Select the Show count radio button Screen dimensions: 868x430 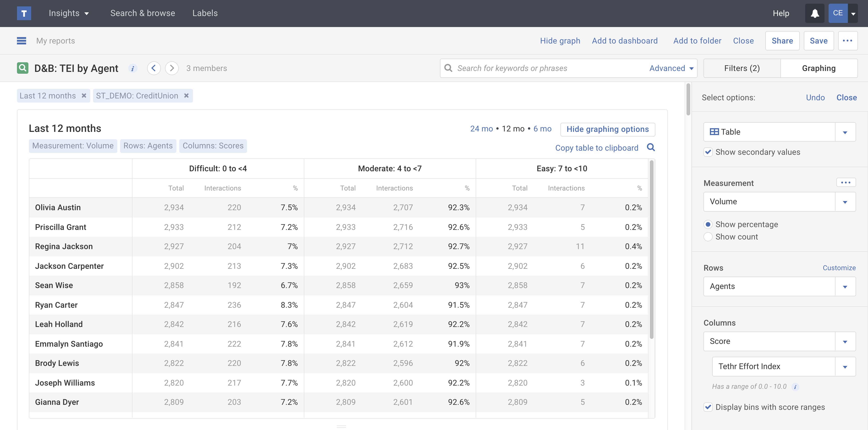[x=708, y=237]
